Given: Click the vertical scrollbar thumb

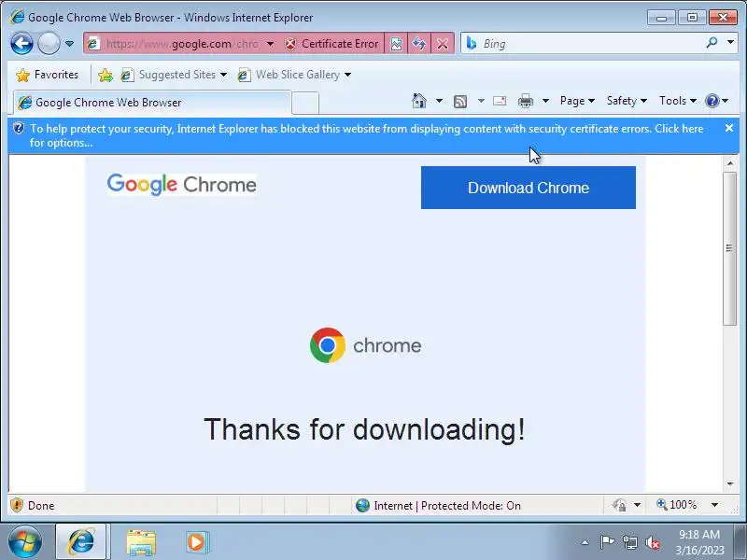Looking at the screenshot, I should [x=730, y=248].
